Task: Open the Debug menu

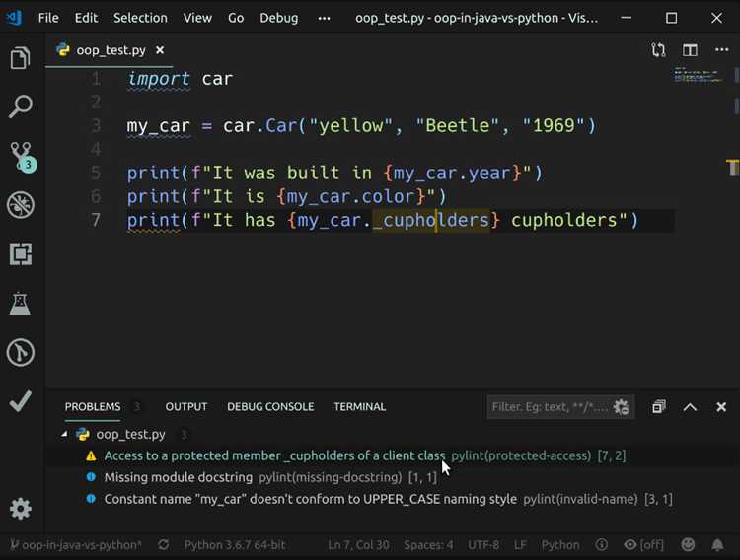Action: [279, 18]
